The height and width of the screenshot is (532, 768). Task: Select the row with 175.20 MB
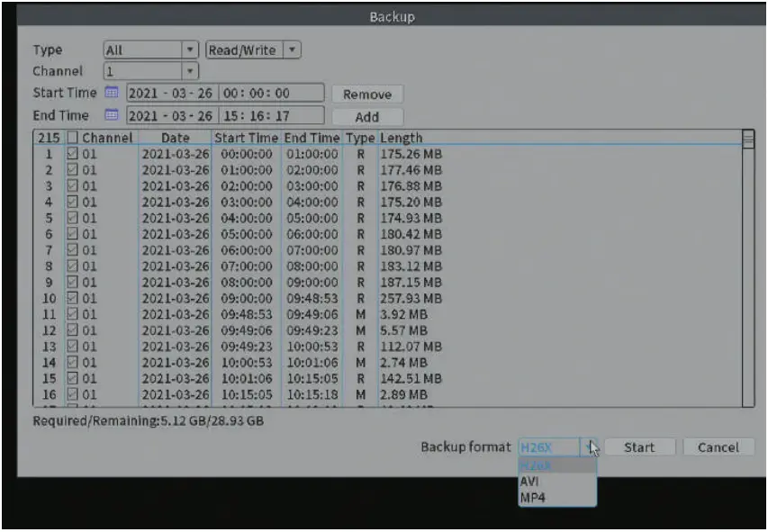click(x=387, y=202)
